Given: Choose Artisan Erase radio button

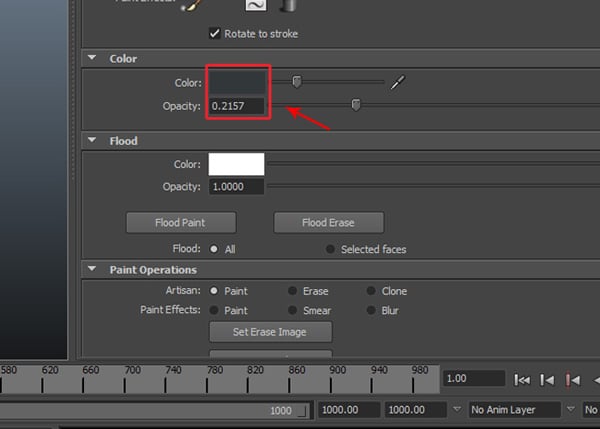Looking at the screenshot, I should pos(292,291).
